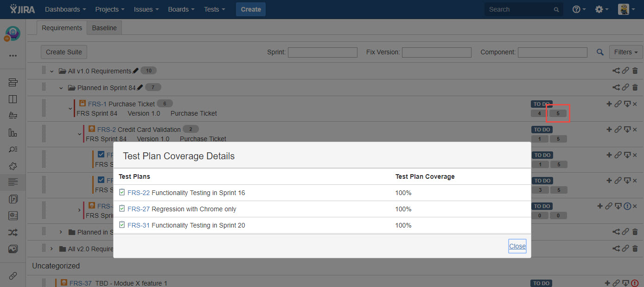Expand the All v2.0 Requirements folder

click(x=52, y=249)
